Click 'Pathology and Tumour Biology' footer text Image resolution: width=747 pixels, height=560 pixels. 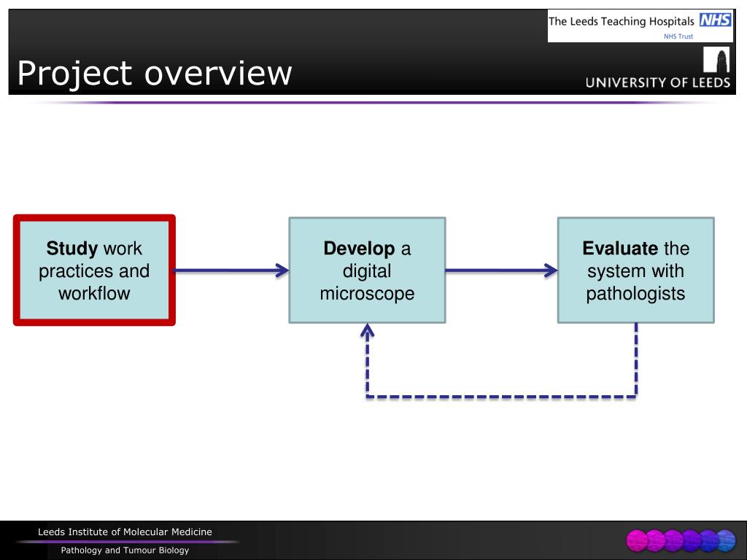click(125, 550)
